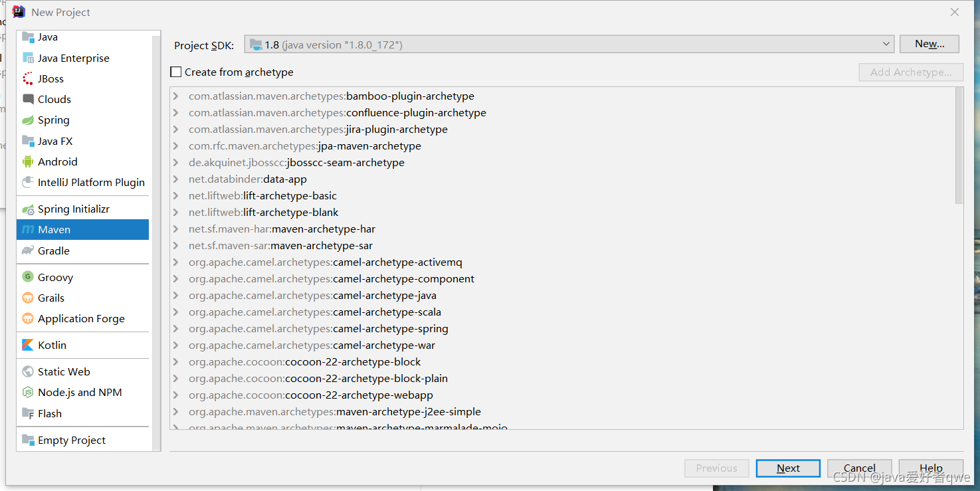Select camel-archetype-java row

(562, 296)
